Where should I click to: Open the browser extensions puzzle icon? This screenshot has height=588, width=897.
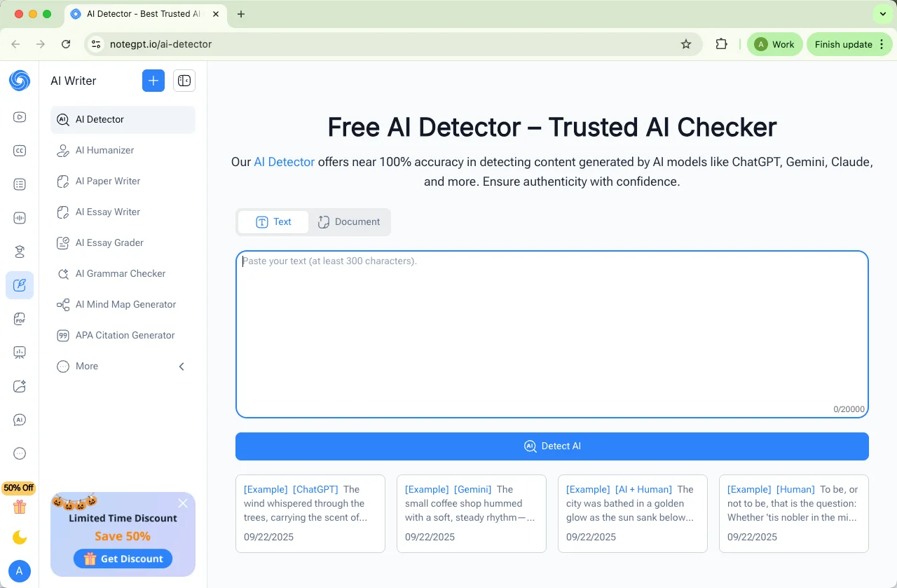point(721,44)
